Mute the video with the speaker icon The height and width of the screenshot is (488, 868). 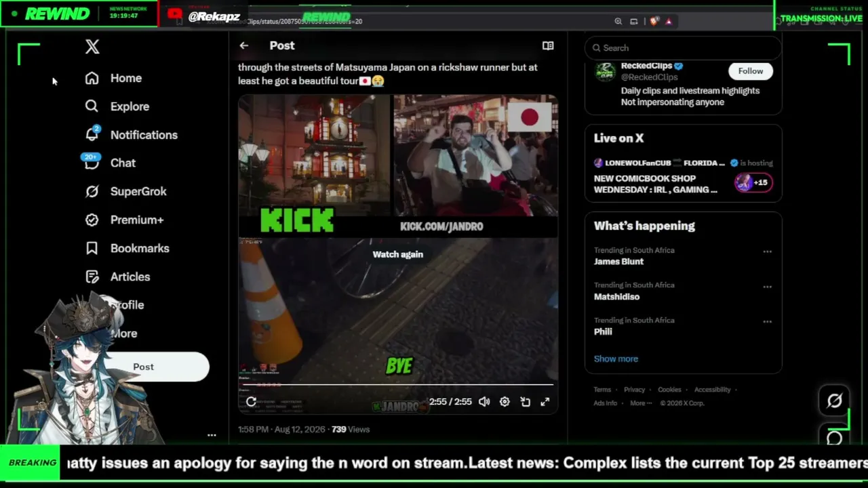pyautogui.click(x=484, y=402)
